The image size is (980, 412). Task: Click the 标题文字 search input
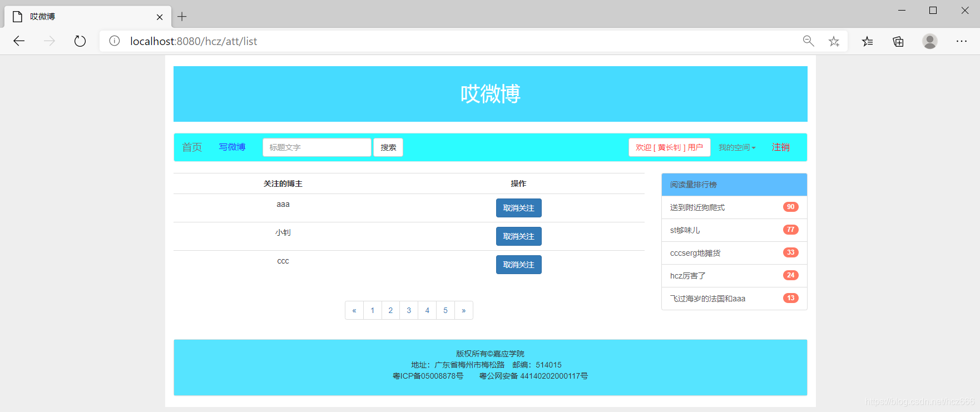pos(316,147)
